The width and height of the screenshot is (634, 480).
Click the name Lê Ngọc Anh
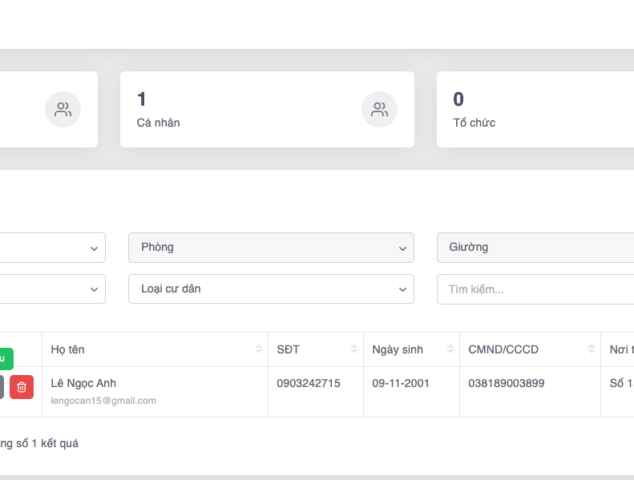tap(82, 383)
